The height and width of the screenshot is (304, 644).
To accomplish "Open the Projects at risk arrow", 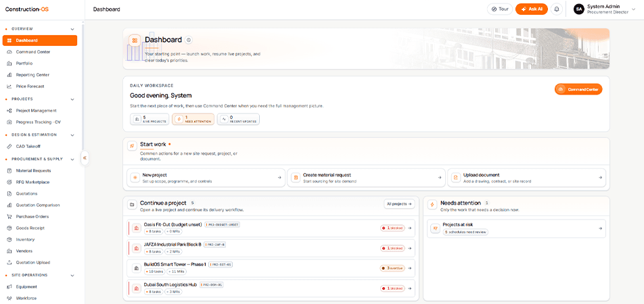I will pyautogui.click(x=600, y=228).
